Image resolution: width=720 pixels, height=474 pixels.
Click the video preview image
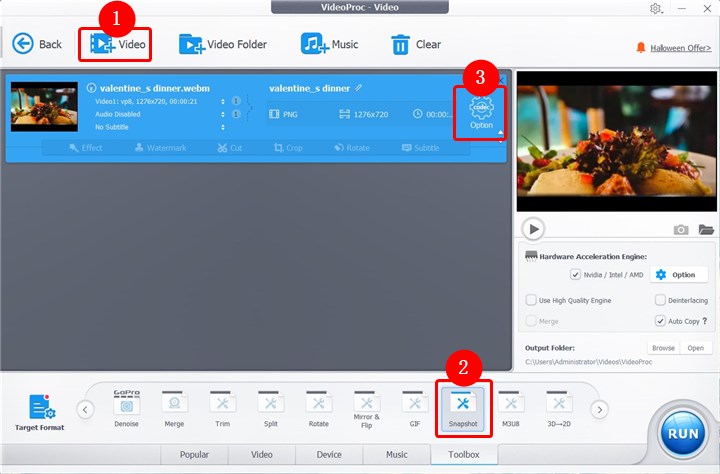tap(616, 141)
